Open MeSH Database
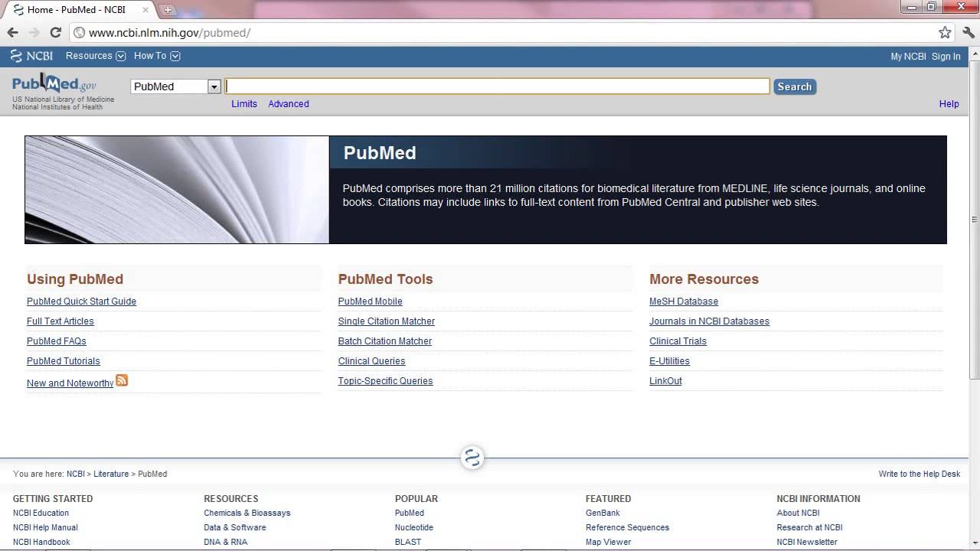 684,302
